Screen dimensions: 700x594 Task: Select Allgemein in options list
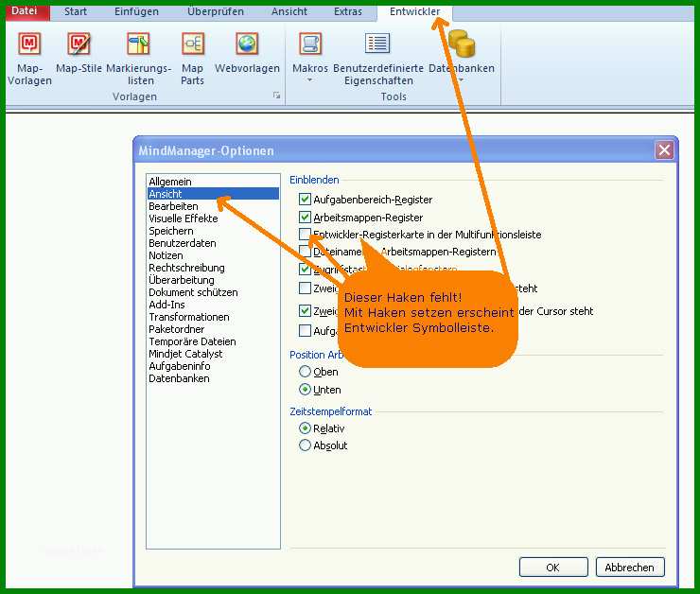(x=214, y=182)
